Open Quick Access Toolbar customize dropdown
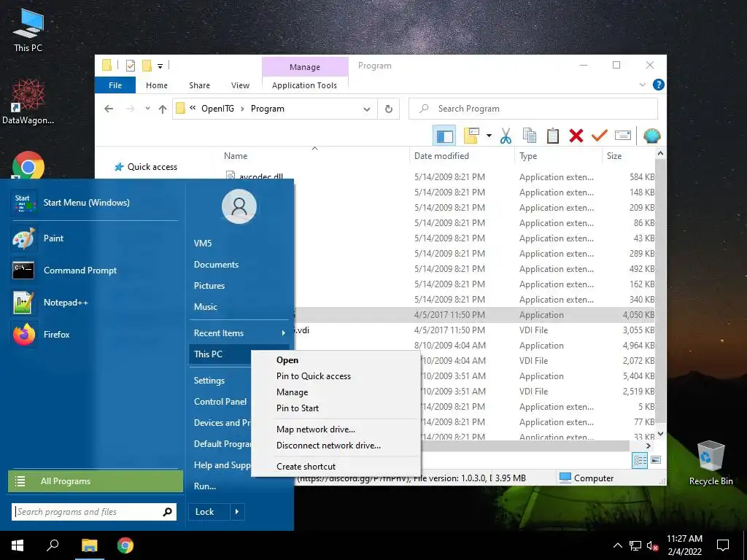 [160, 66]
